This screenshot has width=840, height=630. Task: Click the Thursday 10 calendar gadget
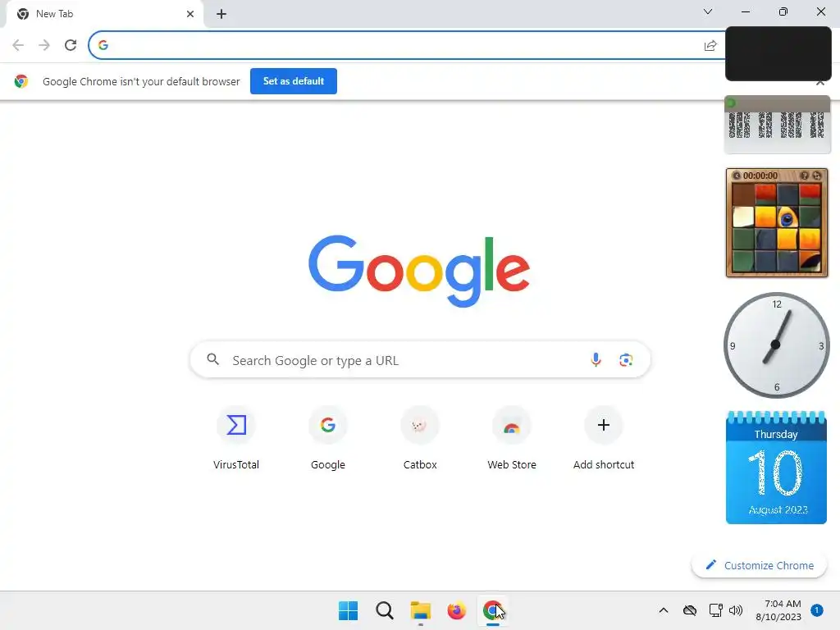tap(776, 468)
